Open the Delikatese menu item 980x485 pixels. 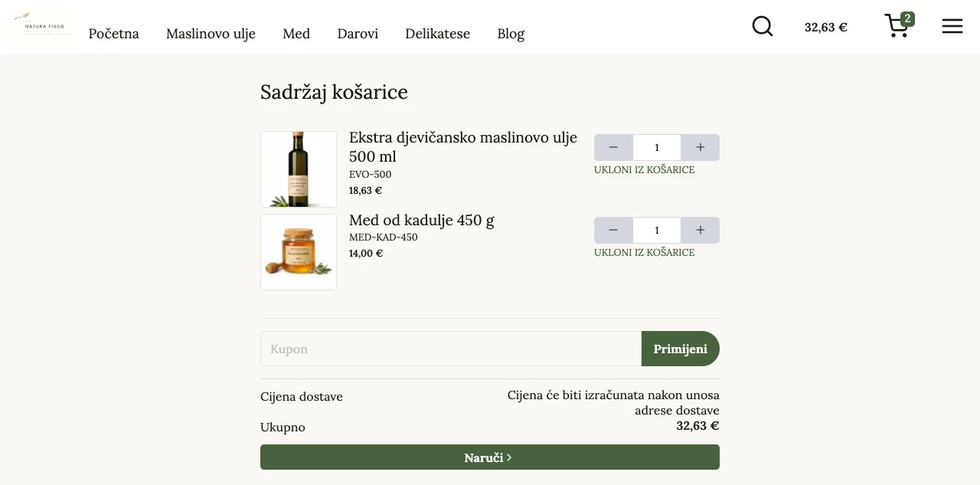point(437,34)
